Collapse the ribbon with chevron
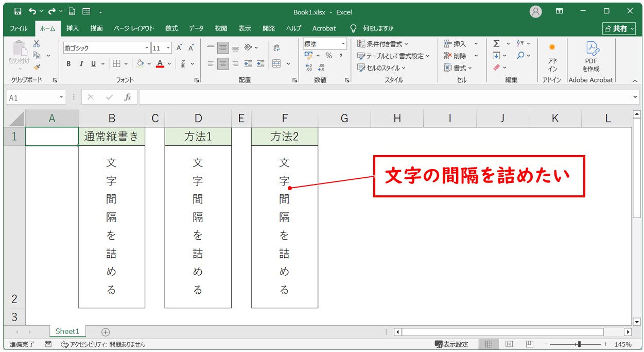This screenshot has width=644, height=352. (634, 80)
